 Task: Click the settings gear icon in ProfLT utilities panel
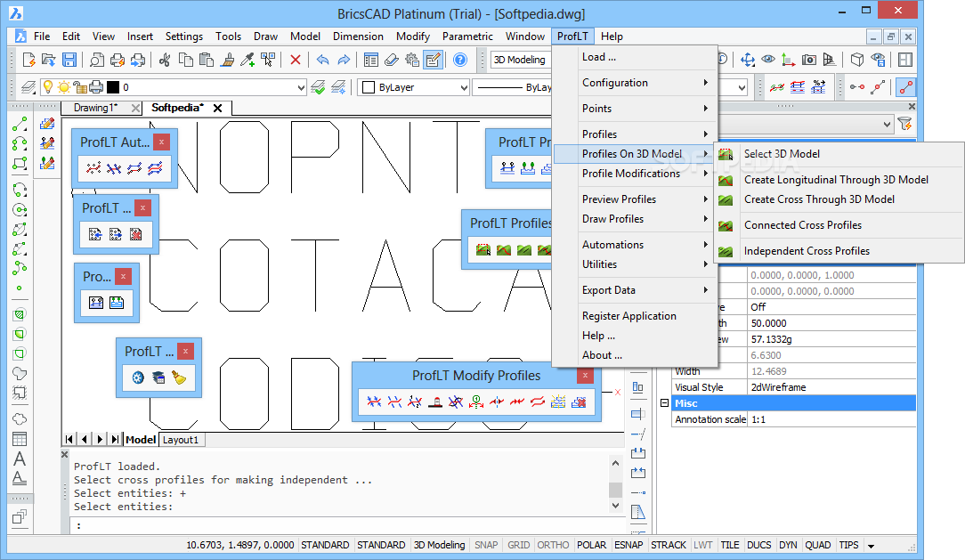(138, 377)
